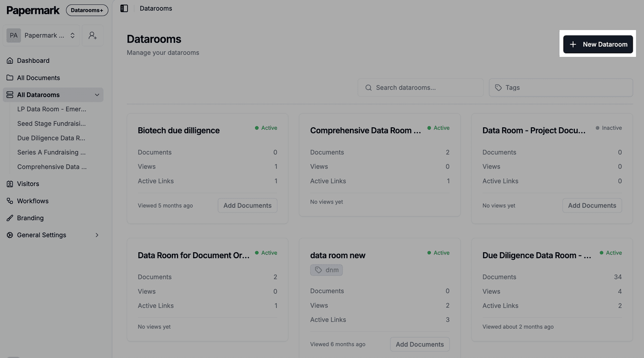Click the magnifier icon in search field

(368, 87)
